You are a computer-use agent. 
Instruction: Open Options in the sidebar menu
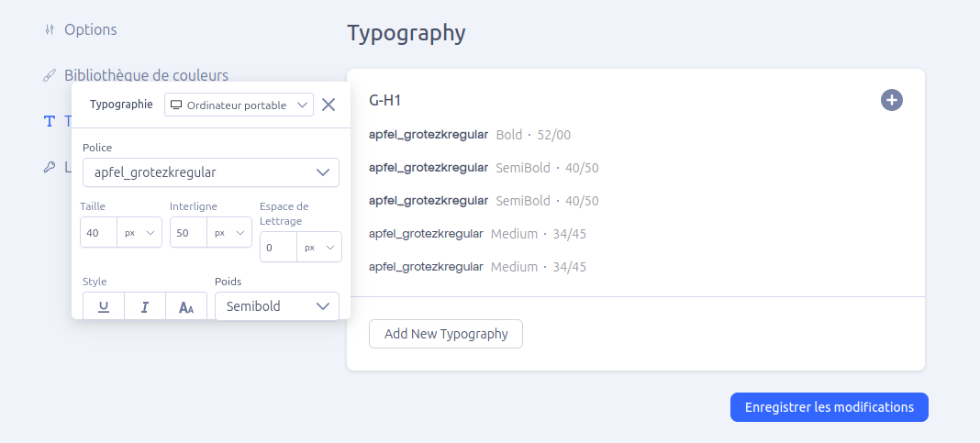90,29
